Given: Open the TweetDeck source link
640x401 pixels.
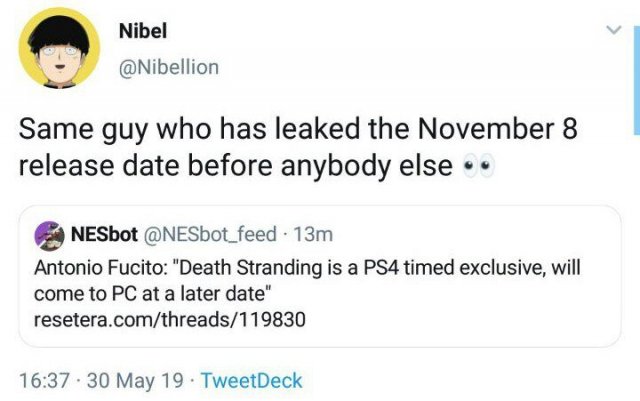Looking at the screenshot, I should 251,380.
